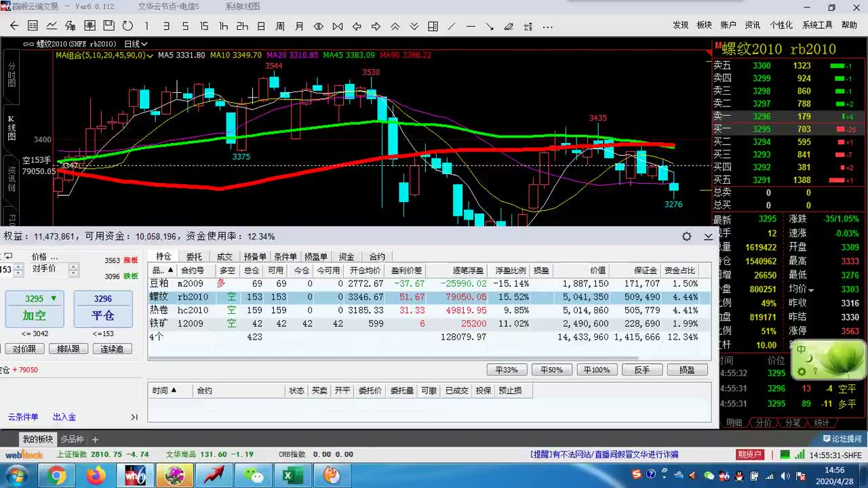The width and height of the screenshot is (868, 488).
Task: Switch to the time-share line chart icon
Action: (52, 26)
